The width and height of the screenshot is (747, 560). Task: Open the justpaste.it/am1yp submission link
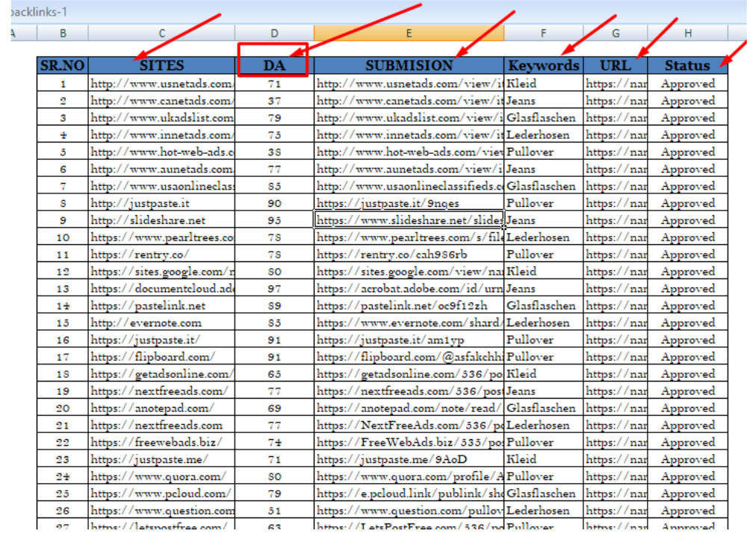pos(409,340)
